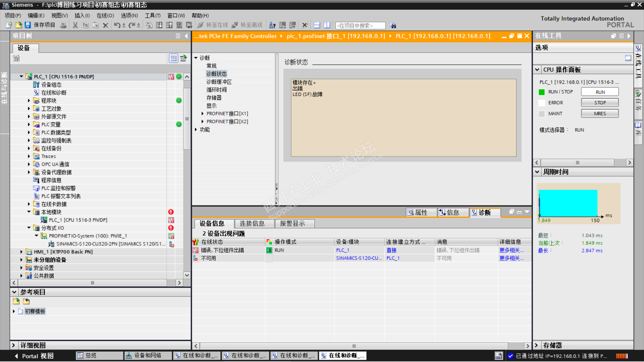Expand PROFINET接口[X1] diagnostics node

pyautogui.click(x=202, y=114)
